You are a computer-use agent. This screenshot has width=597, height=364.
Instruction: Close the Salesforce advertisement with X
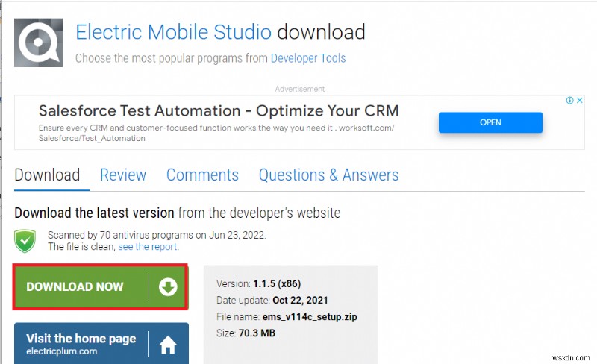(x=579, y=101)
